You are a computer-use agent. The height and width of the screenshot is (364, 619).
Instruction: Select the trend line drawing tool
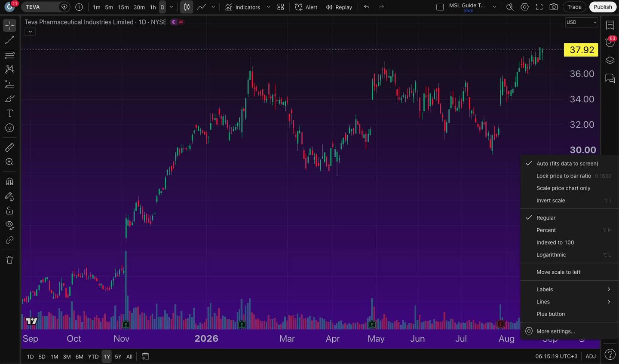[9, 40]
